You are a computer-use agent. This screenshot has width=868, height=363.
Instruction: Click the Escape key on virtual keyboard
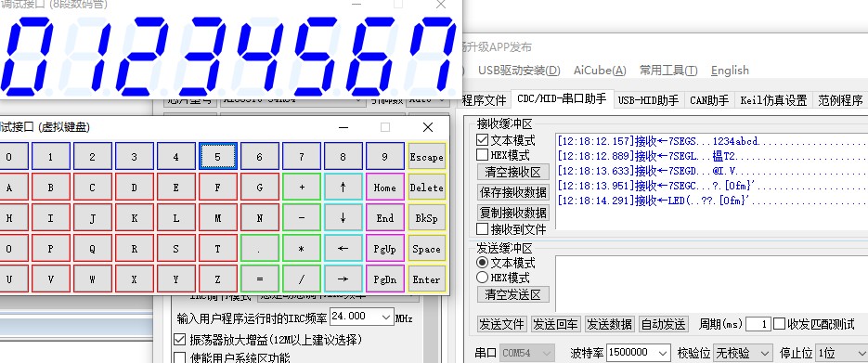point(426,157)
